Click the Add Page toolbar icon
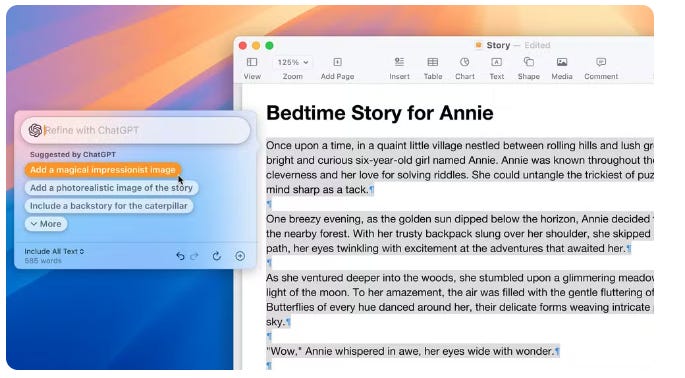This screenshot has height=378, width=685. (337, 62)
